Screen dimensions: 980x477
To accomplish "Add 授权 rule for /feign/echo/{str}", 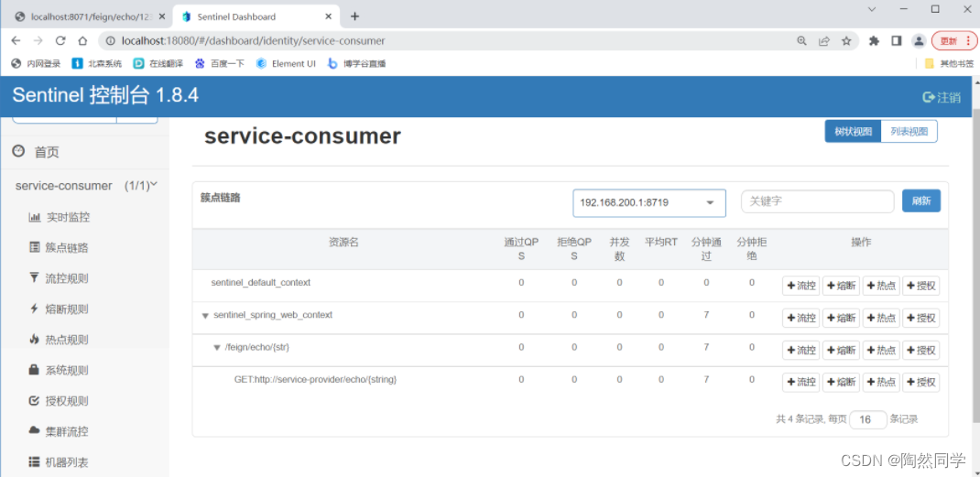I will [921, 350].
